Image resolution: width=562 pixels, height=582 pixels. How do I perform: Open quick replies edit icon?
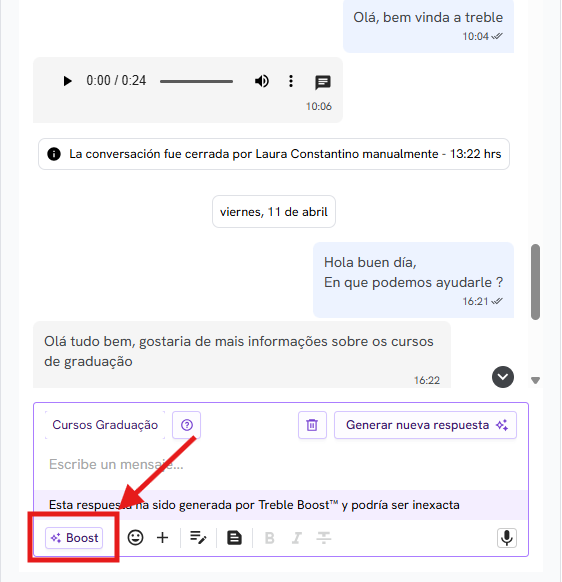pyautogui.click(x=198, y=537)
